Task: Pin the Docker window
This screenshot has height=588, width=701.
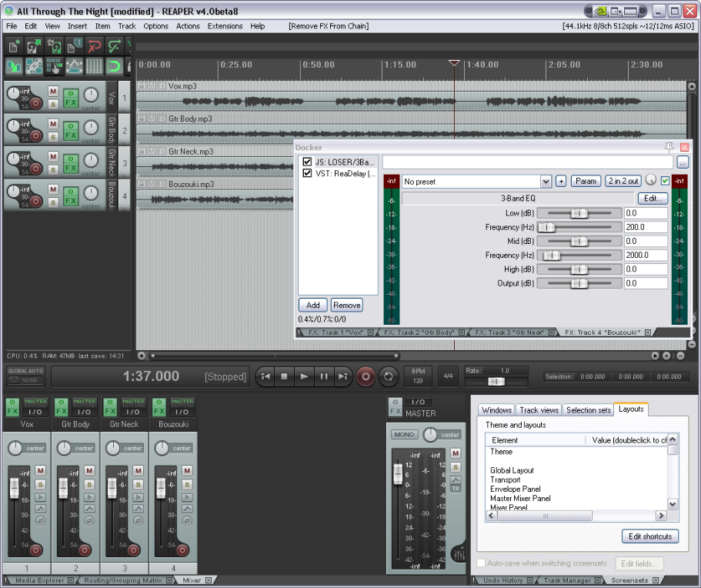Action: (669, 147)
